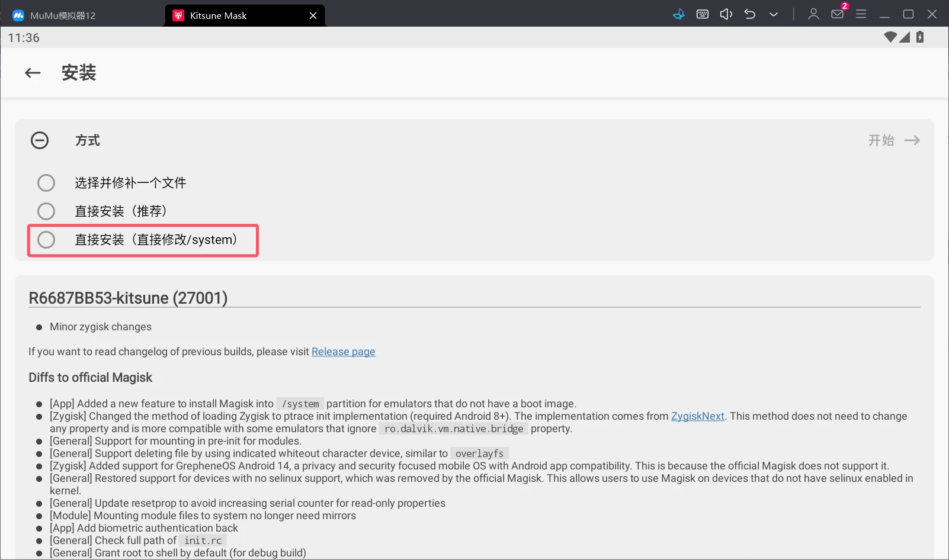Viewport: 949px width, 560px height.
Task: Open the user account icon
Action: pyautogui.click(x=813, y=14)
